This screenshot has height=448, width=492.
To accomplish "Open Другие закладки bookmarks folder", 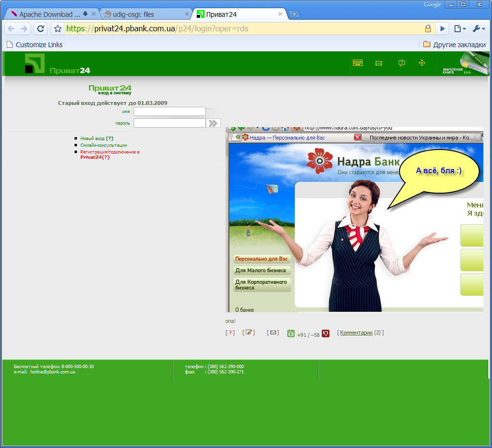I will pyautogui.click(x=454, y=45).
